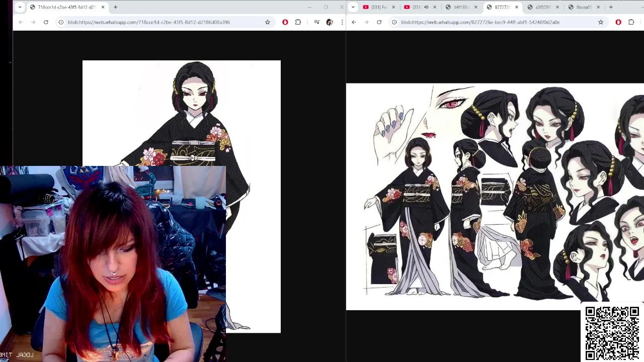Open Opera red extension icon in left window
The width and height of the screenshot is (644, 362).
(285, 22)
